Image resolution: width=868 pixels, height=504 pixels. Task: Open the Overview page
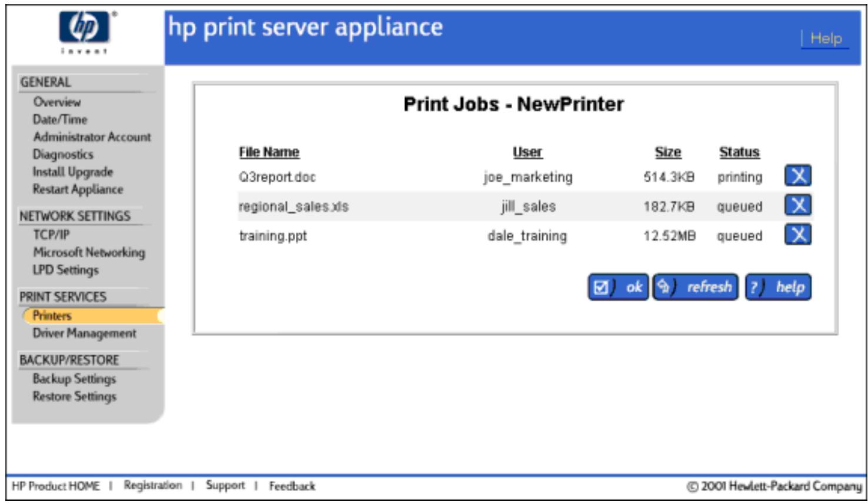tap(56, 102)
